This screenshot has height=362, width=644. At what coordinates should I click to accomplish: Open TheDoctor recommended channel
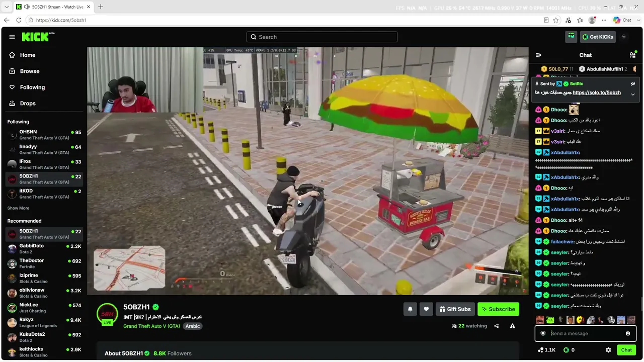[44, 263]
